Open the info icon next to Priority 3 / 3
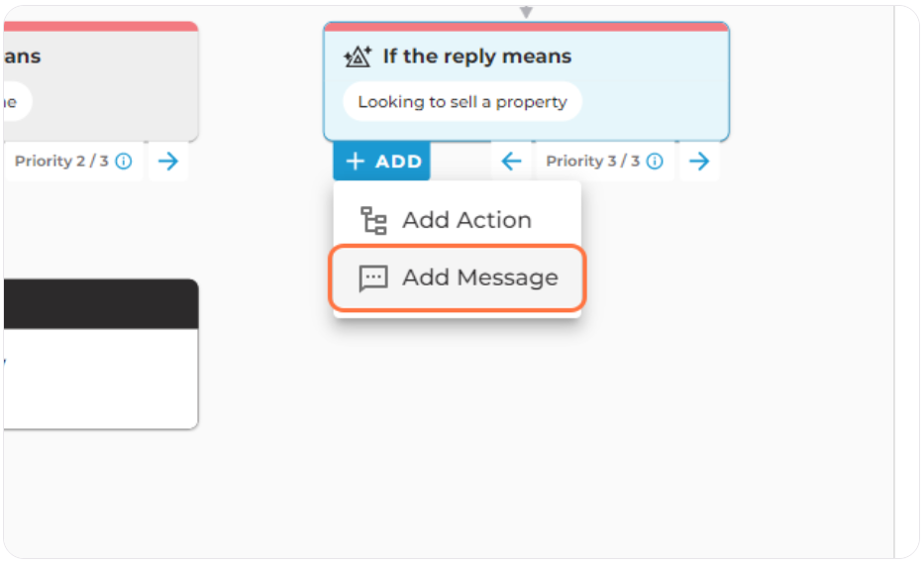 coord(655,161)
